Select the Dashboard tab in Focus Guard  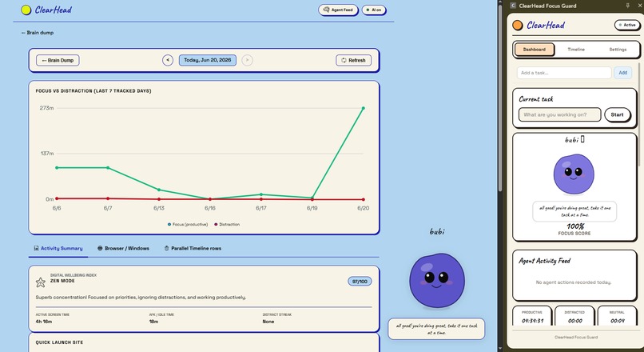534,50
